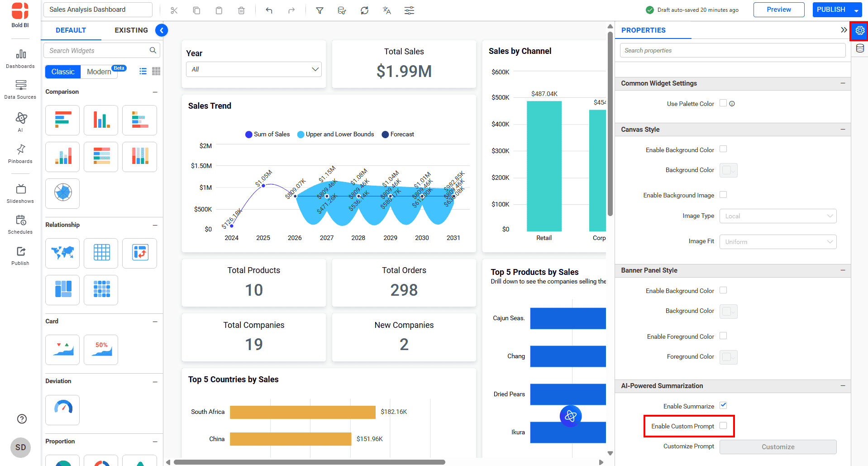Enable Canvas Style background color checkbox
This screenshot has height=466, width=868.
pos(723,149)
